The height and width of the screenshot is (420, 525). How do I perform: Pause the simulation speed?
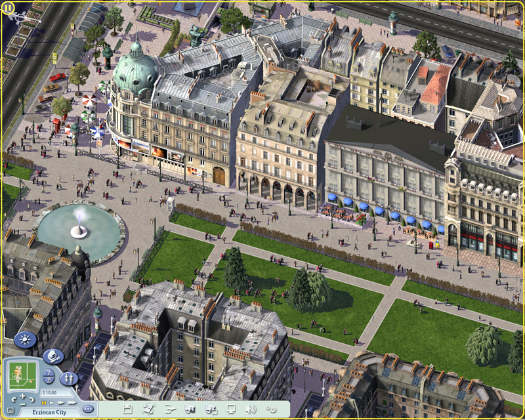pyautogui.click(x=44, y=402)
